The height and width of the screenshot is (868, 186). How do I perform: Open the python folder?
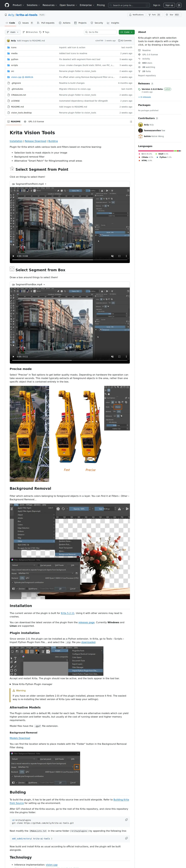pos(14,59)
